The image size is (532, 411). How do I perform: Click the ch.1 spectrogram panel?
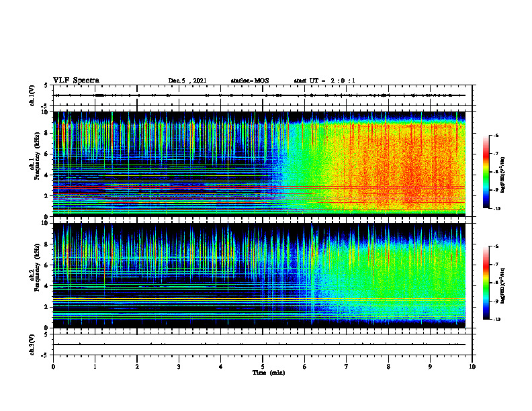(x=259, y=164)
